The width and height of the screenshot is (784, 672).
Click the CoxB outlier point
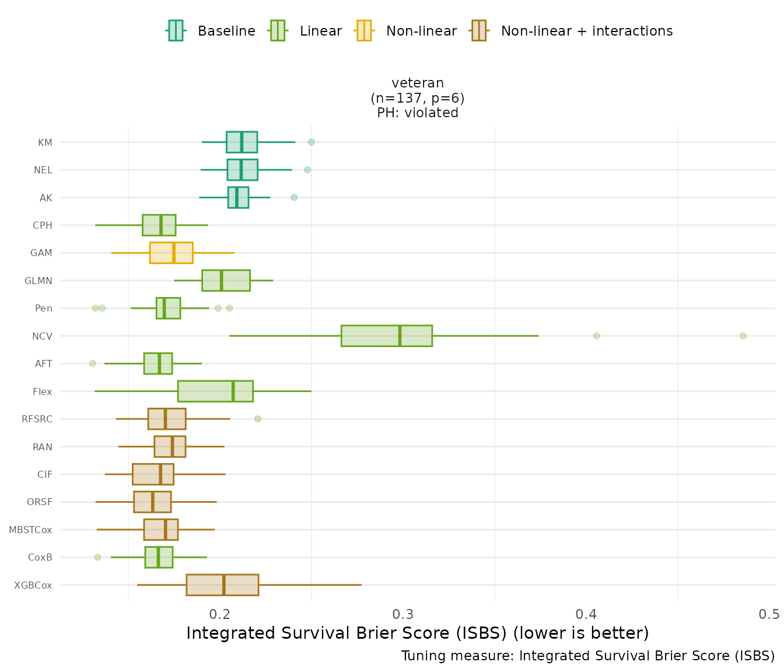(x=97, y=558)
